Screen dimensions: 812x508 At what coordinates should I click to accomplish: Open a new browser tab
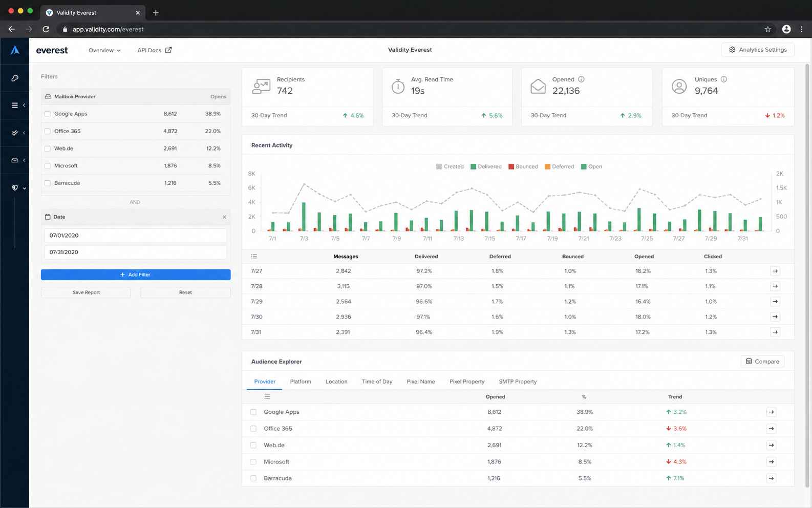click(x=156, y=13)
